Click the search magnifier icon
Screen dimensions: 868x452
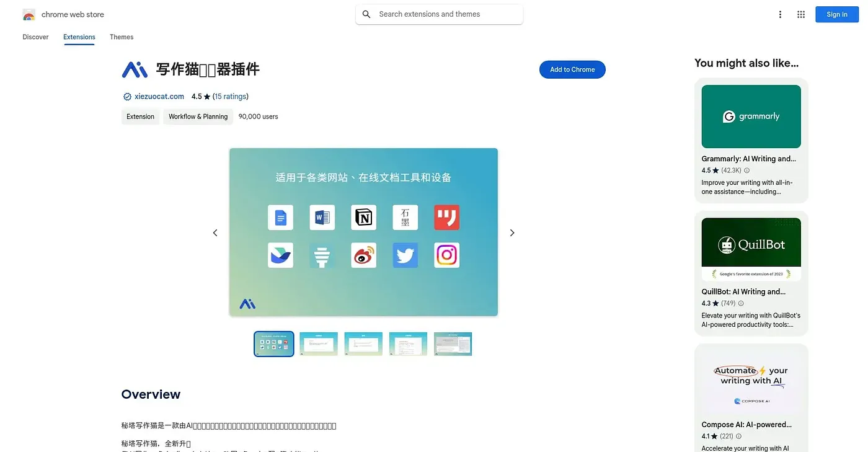[366, 14]
